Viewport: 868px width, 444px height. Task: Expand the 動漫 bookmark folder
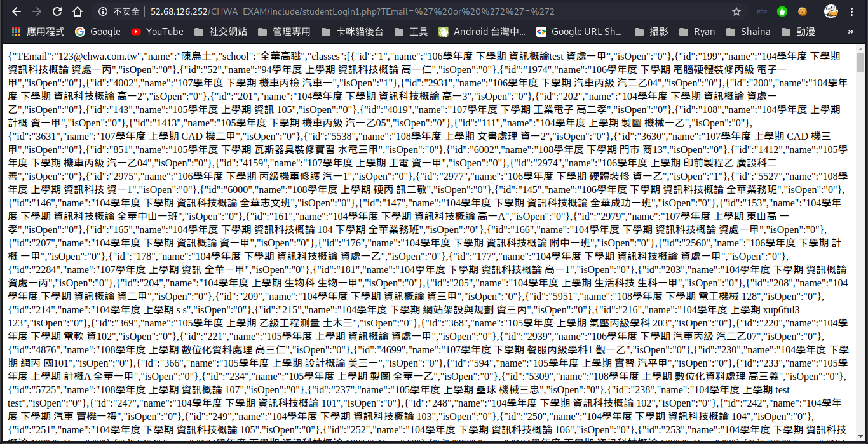point(797,32)
